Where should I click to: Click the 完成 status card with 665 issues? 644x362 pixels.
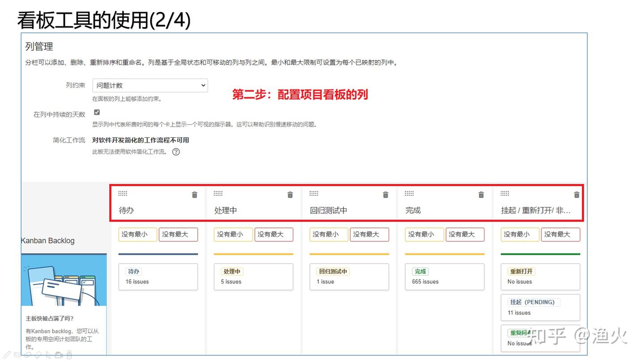pos(445,277)
